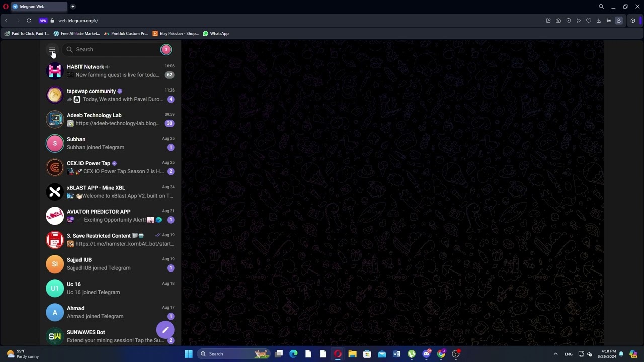
Task: Open 3. Save Restricted Content chat
Action: pos(111,240)
